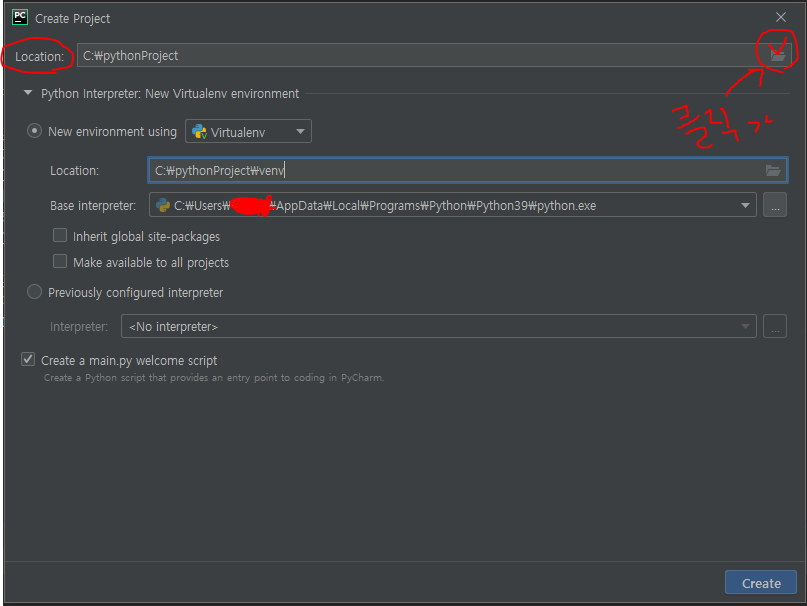
Task: Click the Create button
Action: pos(761,583)
